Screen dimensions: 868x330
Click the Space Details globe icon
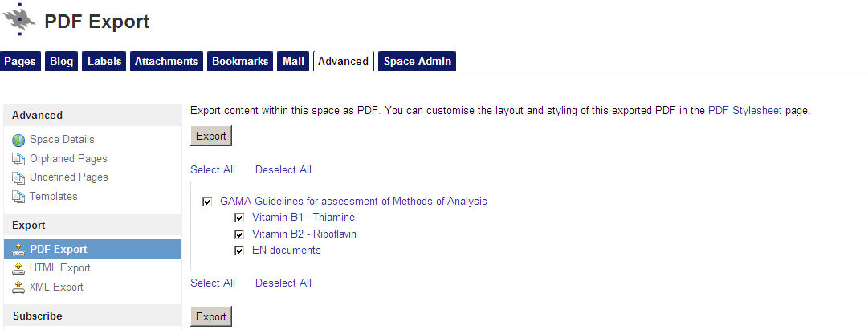coord(18,141)
